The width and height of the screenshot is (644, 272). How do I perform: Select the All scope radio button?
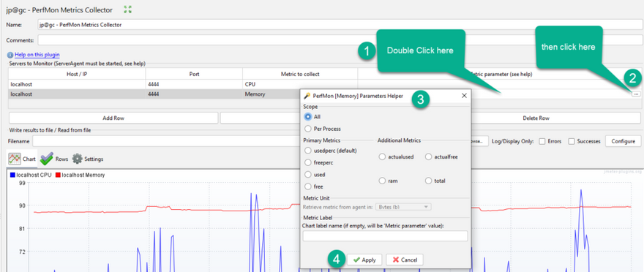click(x=307, y=117)
